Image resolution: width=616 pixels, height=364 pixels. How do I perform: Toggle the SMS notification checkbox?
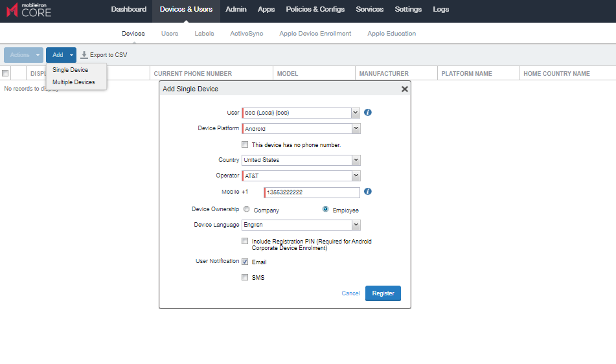[x=245, y=277]
